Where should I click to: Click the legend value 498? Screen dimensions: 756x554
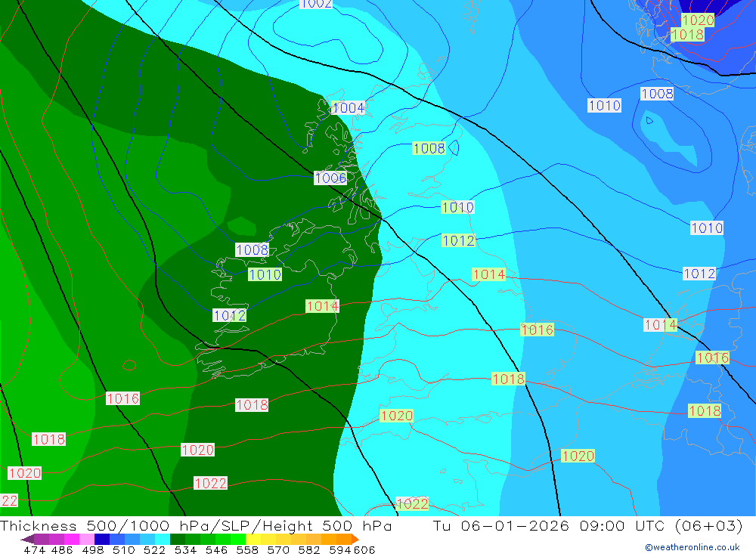pyautogui.click(x=92, y=549)
